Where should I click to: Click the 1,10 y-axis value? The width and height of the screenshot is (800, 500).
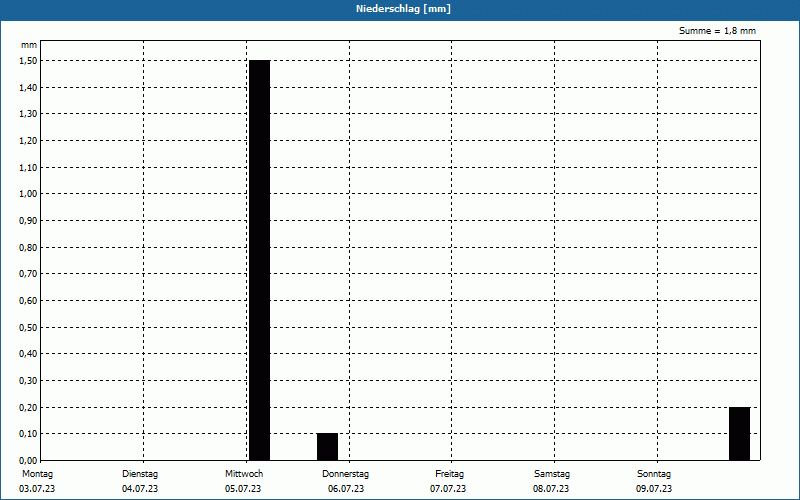pyautogui.click(x=28, y=167)
